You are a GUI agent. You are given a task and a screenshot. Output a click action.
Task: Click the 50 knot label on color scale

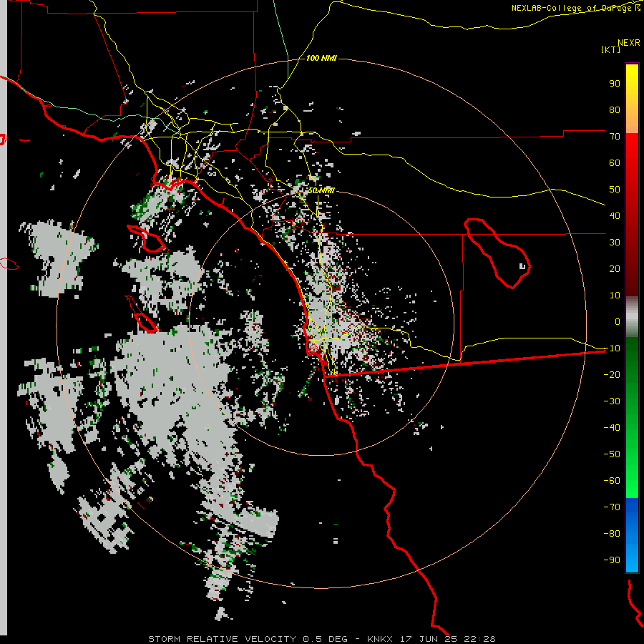(x=615, y=190)
